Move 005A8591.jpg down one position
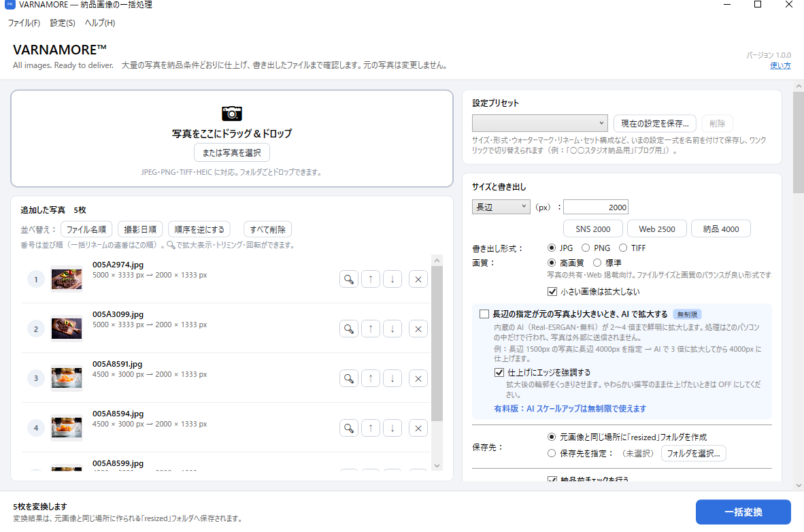 tap(392, 379)
